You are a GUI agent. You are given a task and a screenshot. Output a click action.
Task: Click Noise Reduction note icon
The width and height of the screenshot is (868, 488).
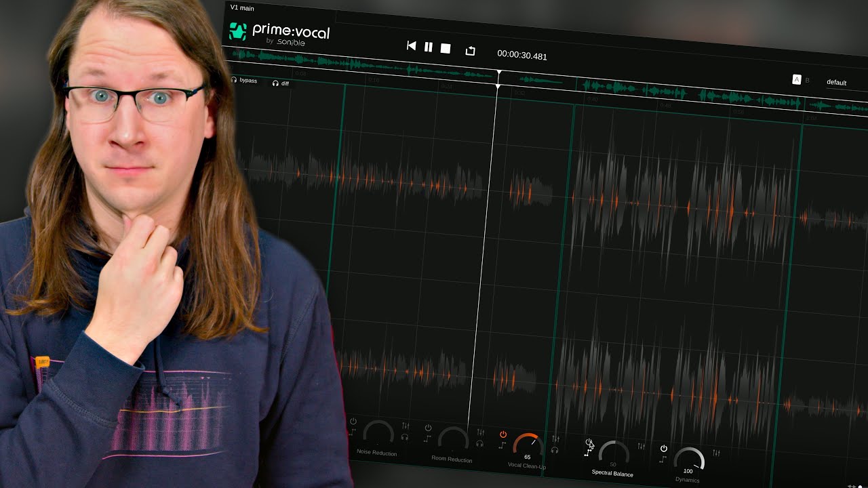352,431
